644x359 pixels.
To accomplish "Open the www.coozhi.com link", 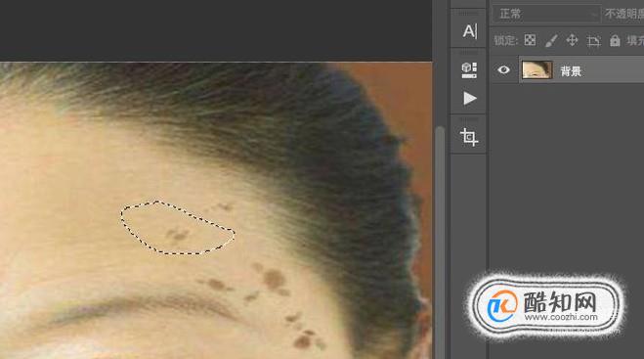I will (x=561, y=317).
